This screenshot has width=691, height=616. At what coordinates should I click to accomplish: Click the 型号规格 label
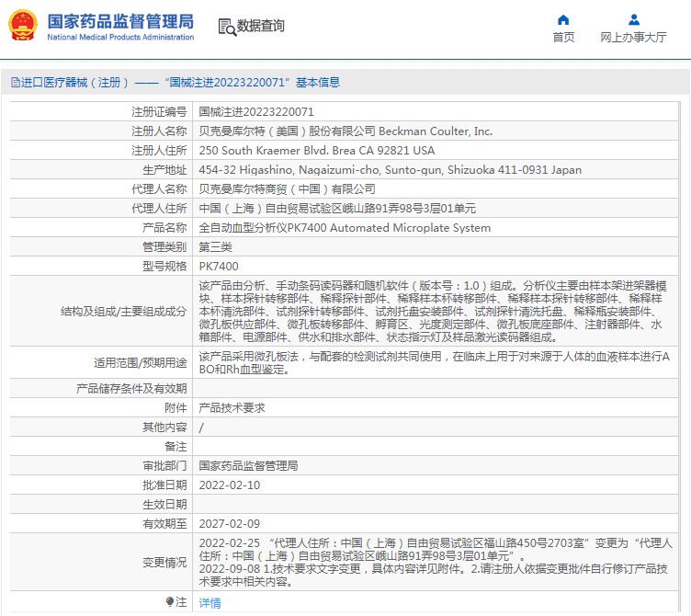tap(164, 267)
